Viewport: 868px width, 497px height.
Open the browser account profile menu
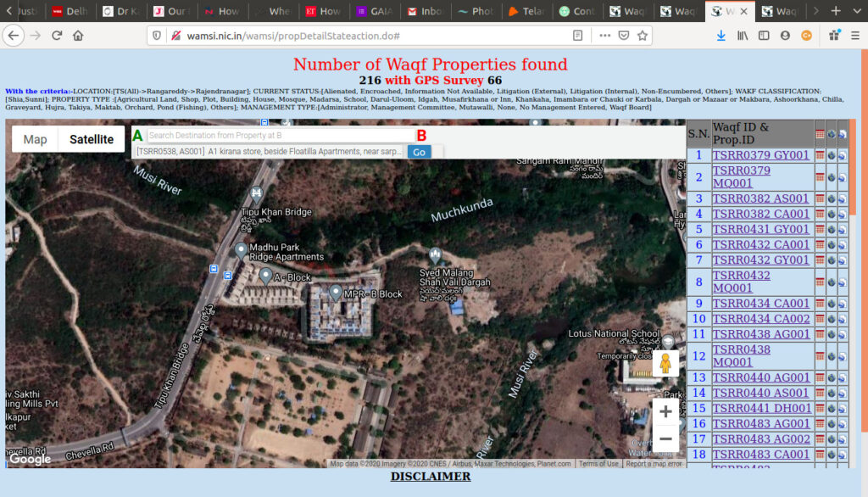pos(787,36)
